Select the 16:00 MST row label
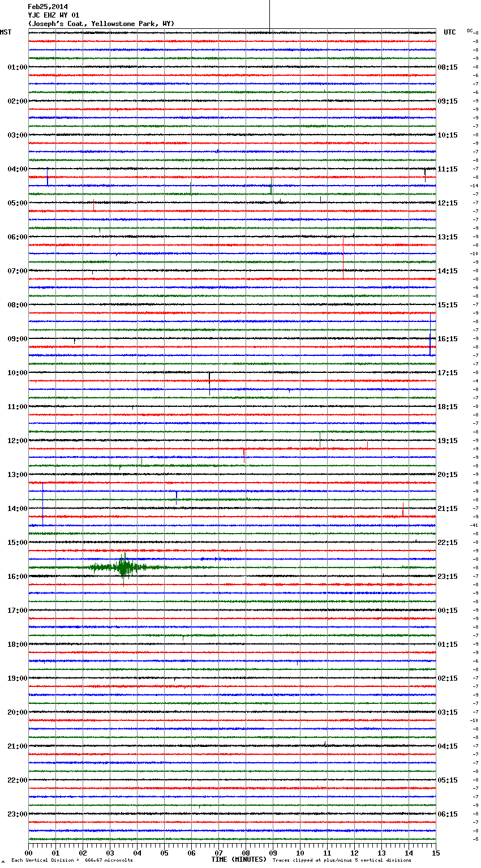The image size is (481, 868). [18, 577]
